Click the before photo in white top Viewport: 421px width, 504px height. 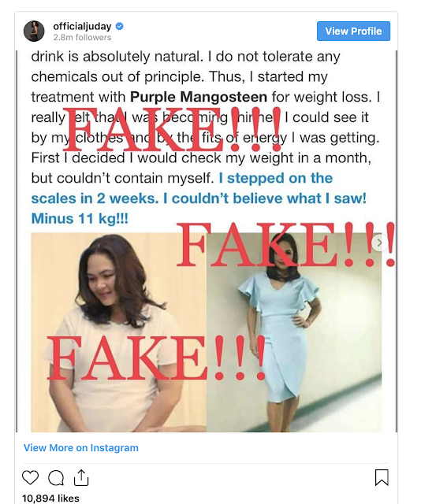click(x=118, y=332)
